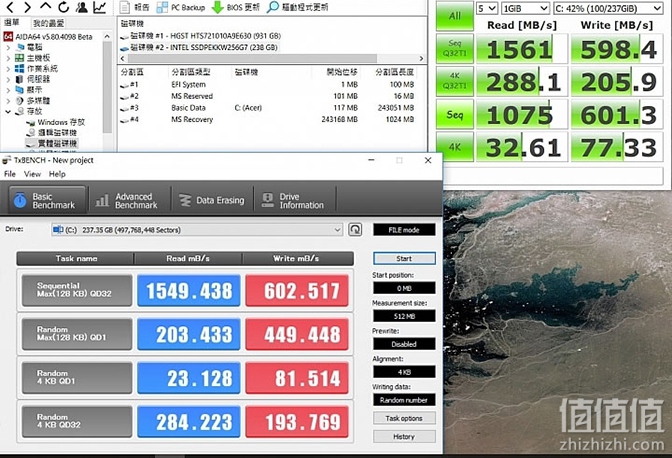Click the All button in CrystalDiskMark
The width and height of the screenshot is (672, 458).
point(455,16)
